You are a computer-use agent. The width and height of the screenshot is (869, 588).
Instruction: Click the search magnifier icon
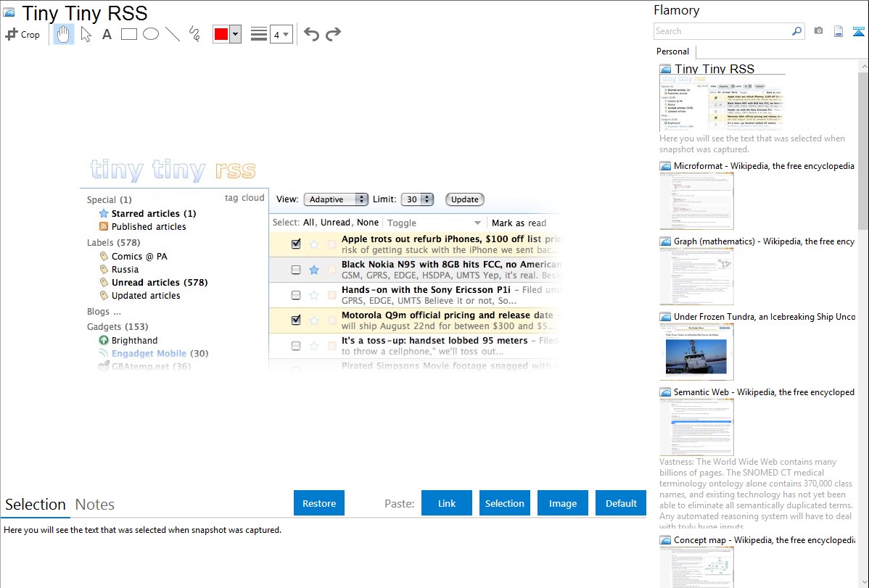click(796, 31)
